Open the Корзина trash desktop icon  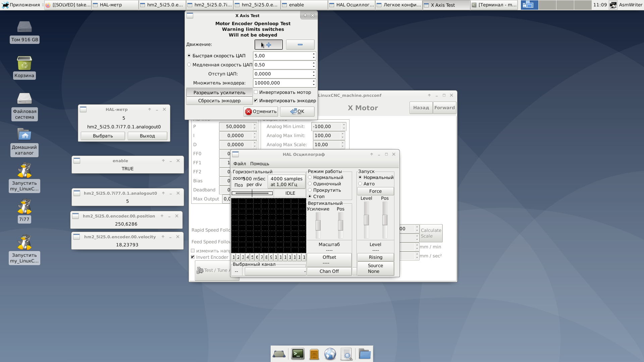click(x=24, y=64)
